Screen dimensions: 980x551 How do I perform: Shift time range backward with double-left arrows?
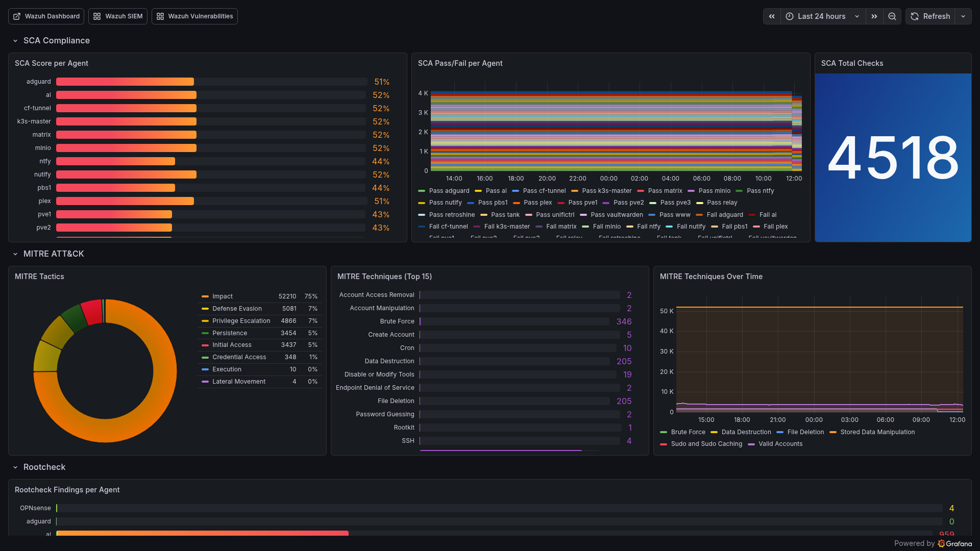(x=772, y=16)
